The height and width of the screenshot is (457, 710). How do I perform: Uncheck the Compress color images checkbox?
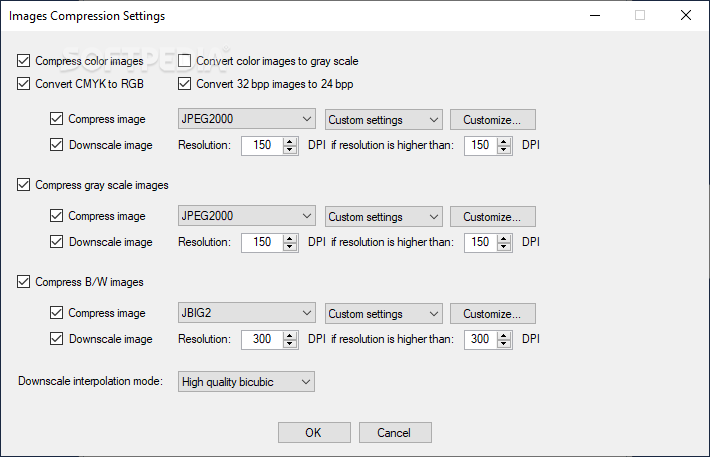24,61
